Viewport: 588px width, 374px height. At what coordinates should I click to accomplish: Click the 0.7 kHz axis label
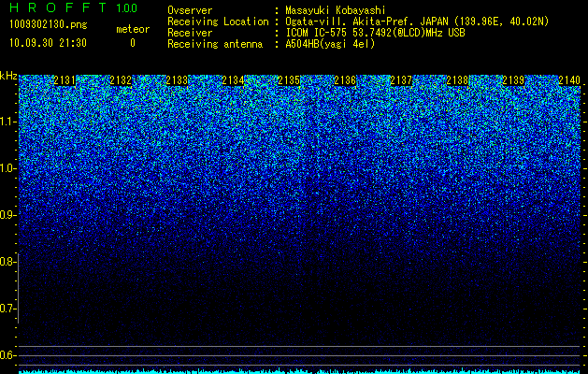coord(8,309)
